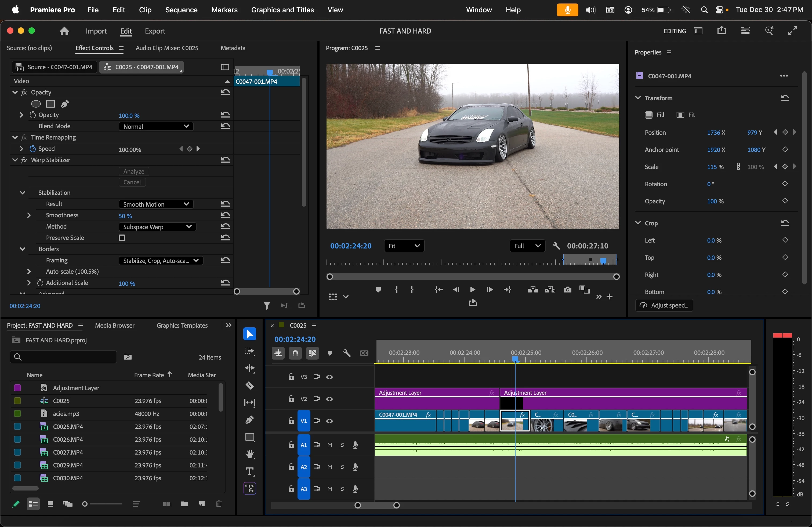Screen dimensions: 812x527
Task: Create ellipse mask under Opacity
Action: point(36,104)
